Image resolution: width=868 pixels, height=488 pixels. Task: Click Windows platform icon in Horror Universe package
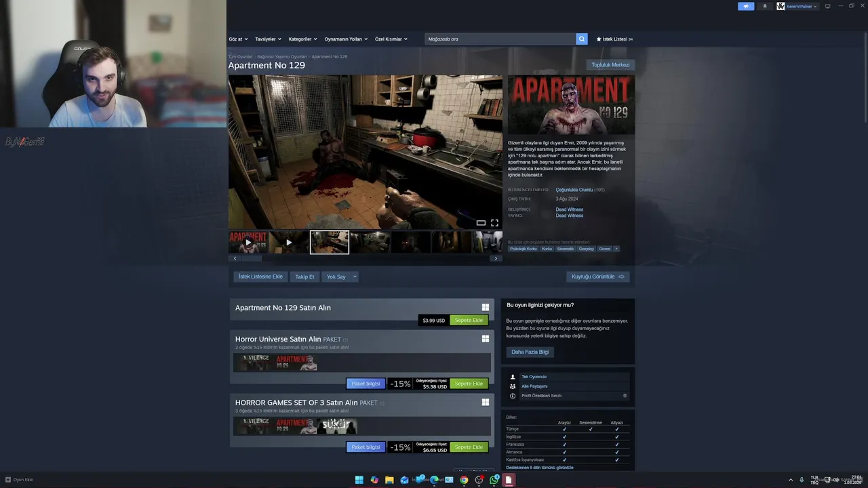point(485,338)
